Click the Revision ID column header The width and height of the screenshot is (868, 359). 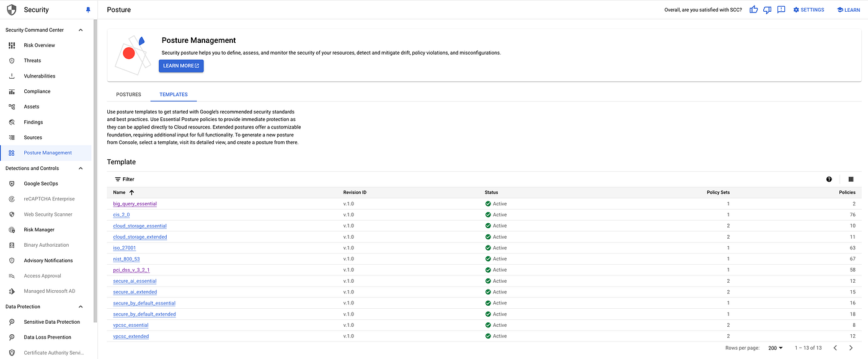(x=355, y=193)
